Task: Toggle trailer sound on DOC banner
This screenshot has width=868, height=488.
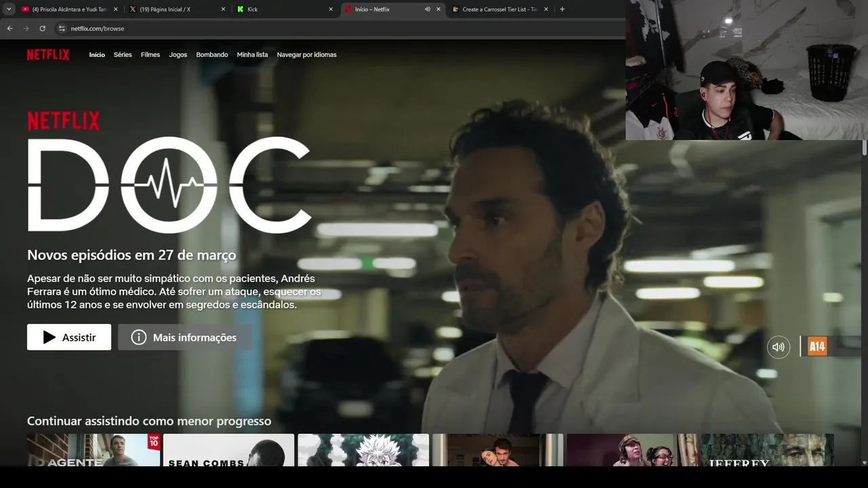Action: pos(778,347)
